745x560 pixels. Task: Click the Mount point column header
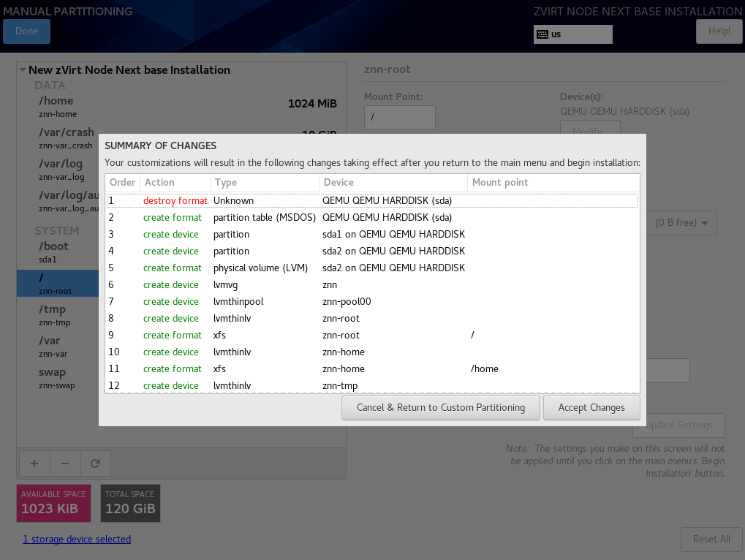pos(553,182)
